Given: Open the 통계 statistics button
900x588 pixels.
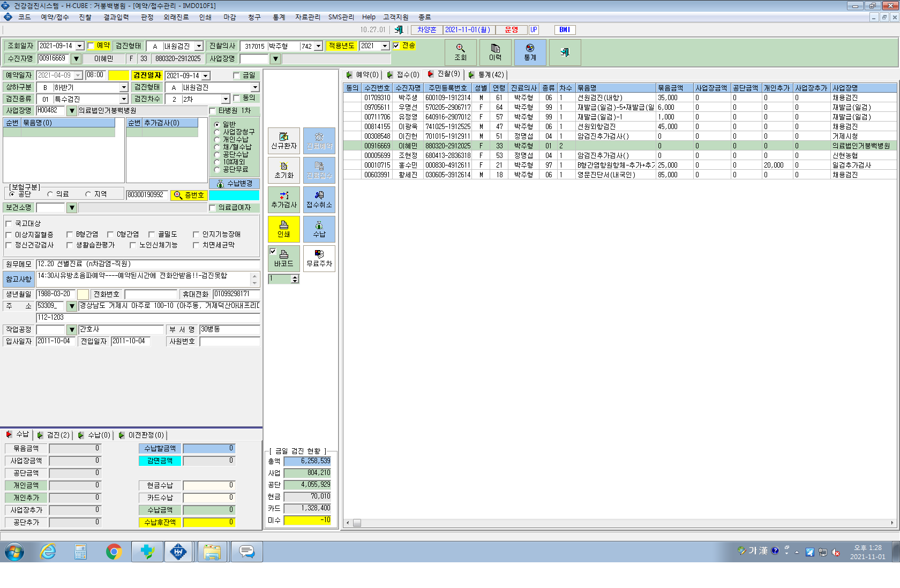Looking at the screenshot, I should coord(530,52).
